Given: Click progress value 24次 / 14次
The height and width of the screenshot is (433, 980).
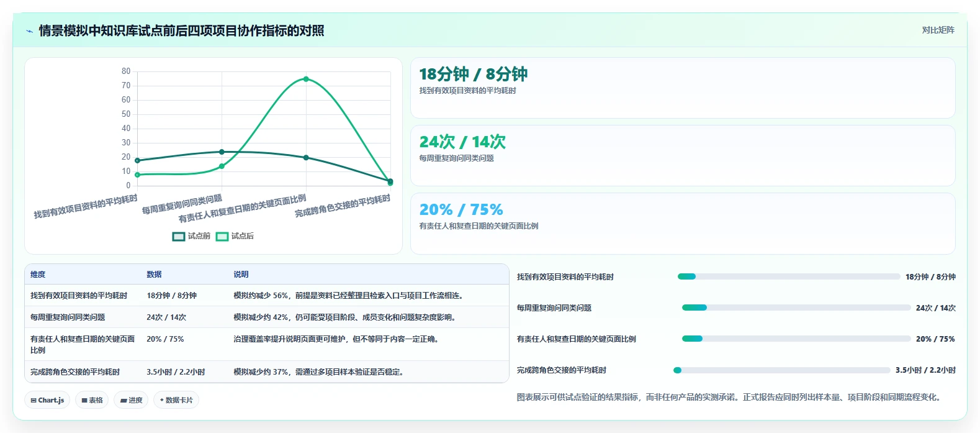Looking at the screenshot, I should pyautogui.click(x=936, y=308).
